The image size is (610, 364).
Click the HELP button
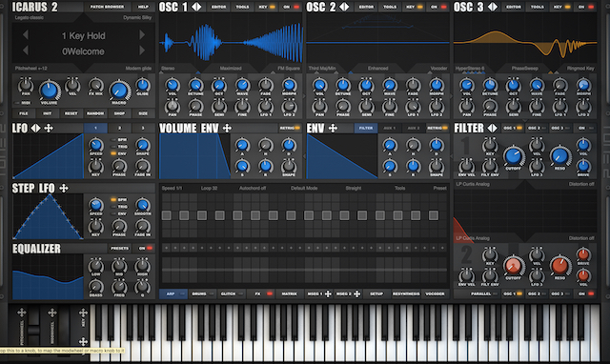click(x=143, y=7)
